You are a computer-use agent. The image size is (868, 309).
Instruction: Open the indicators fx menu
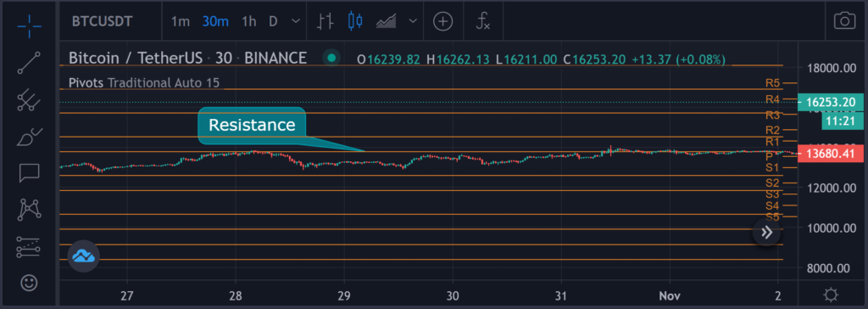(x=483, y=21)
